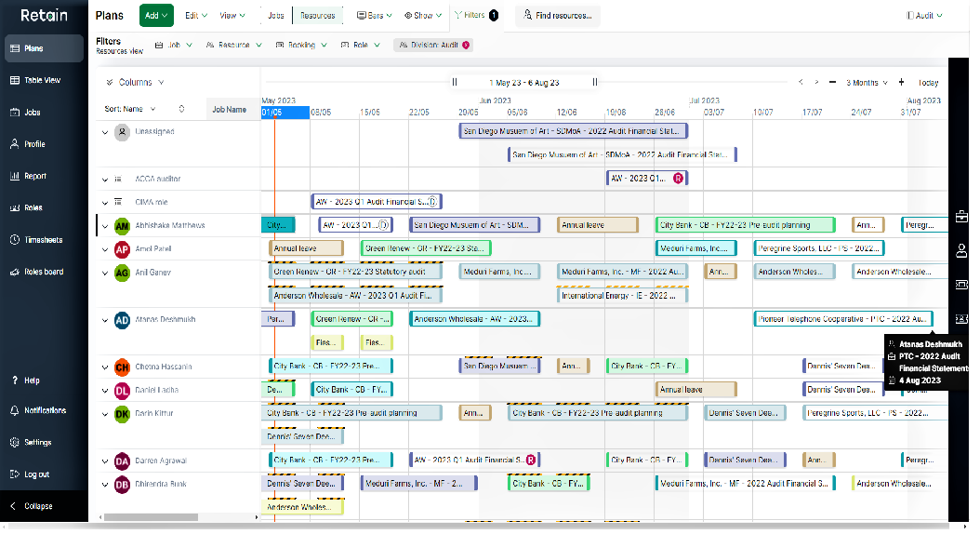Open the Report section in sidebar
980x534 pixels.
point(35,176)
